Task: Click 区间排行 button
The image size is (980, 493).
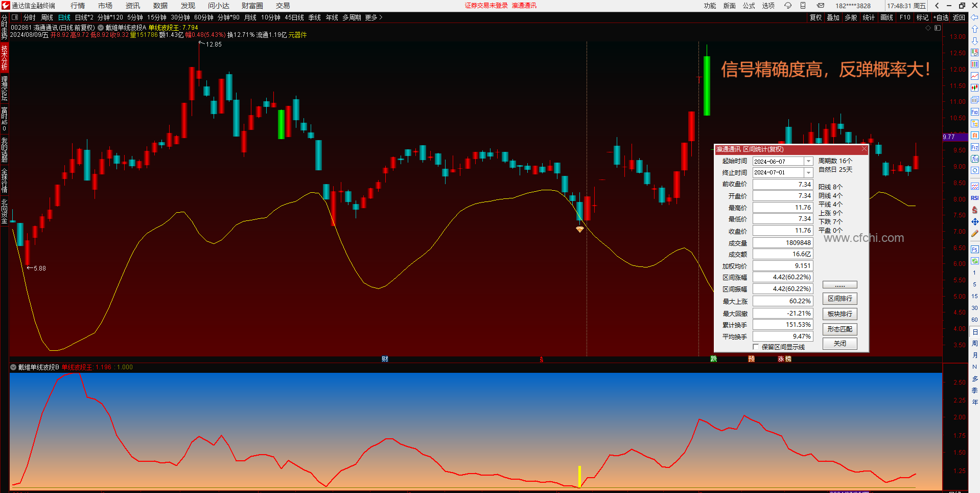Action: click(x=839, y=299)
